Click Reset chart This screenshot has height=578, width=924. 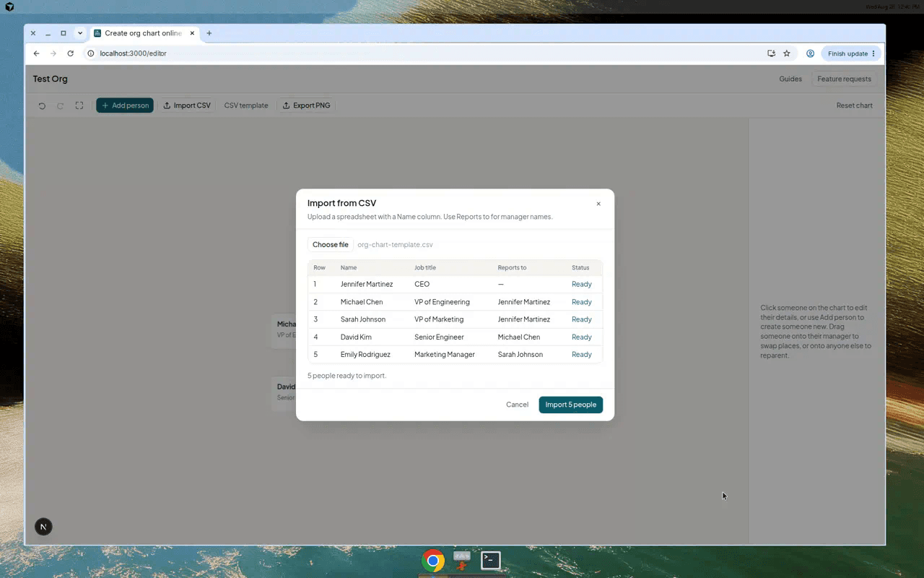click(x=855, y=105)
